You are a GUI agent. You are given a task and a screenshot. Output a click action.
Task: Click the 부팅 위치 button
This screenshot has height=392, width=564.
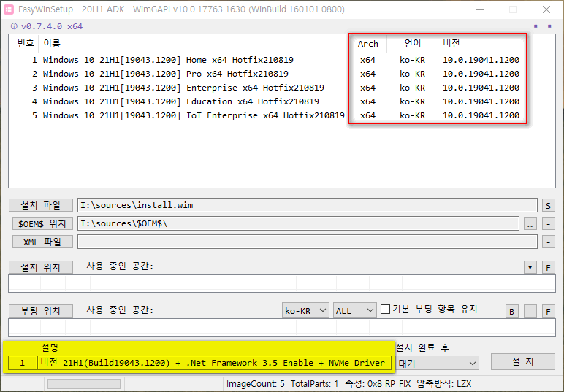41,311
